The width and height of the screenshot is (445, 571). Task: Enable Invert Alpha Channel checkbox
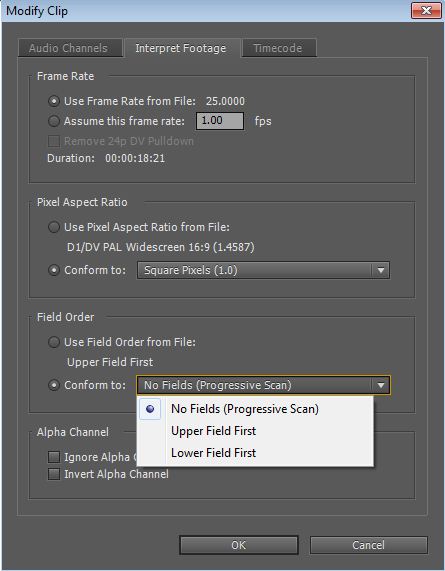(54, 474)
